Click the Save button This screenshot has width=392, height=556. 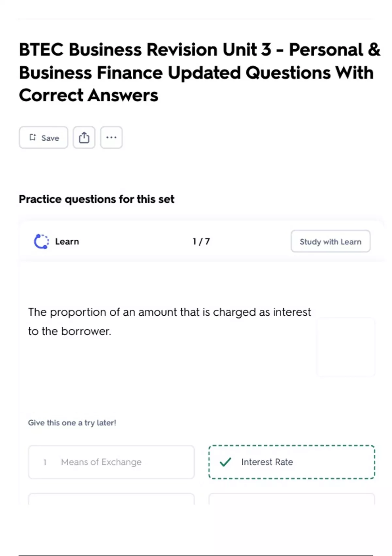43,138
